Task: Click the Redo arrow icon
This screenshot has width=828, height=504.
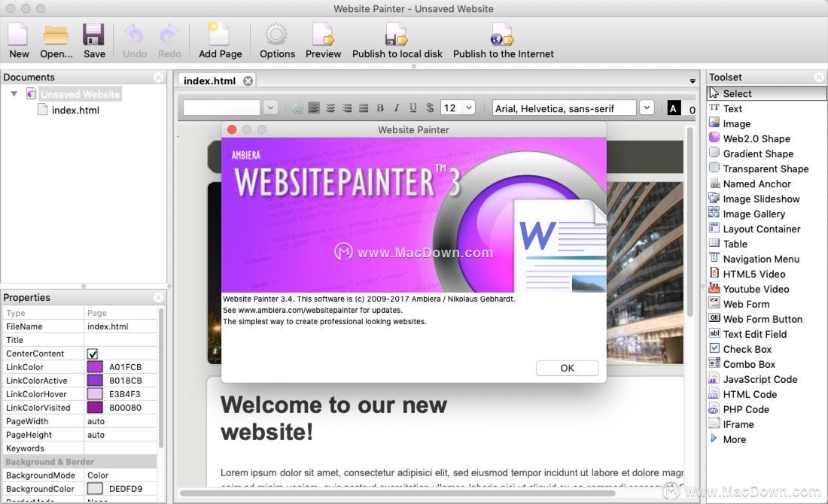Action: (x=169, y=35)
